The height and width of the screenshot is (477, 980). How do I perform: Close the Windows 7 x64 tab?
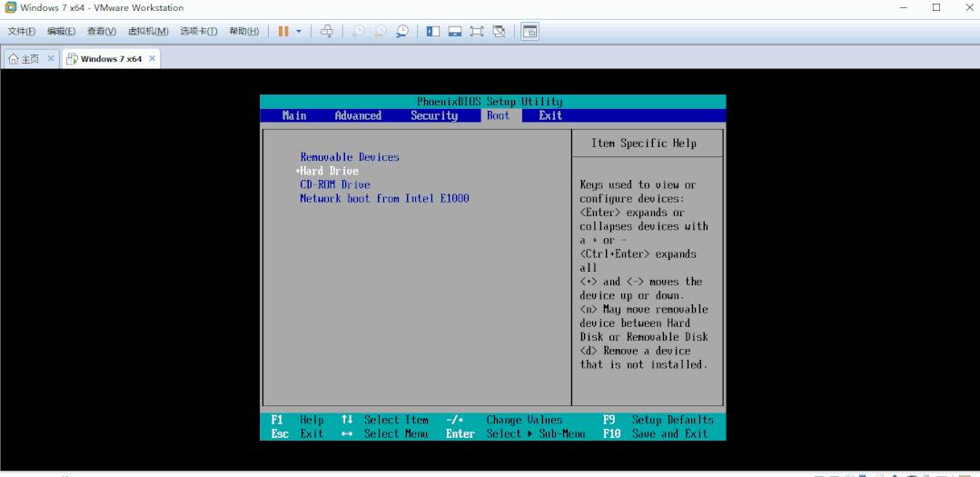(152, 58)
